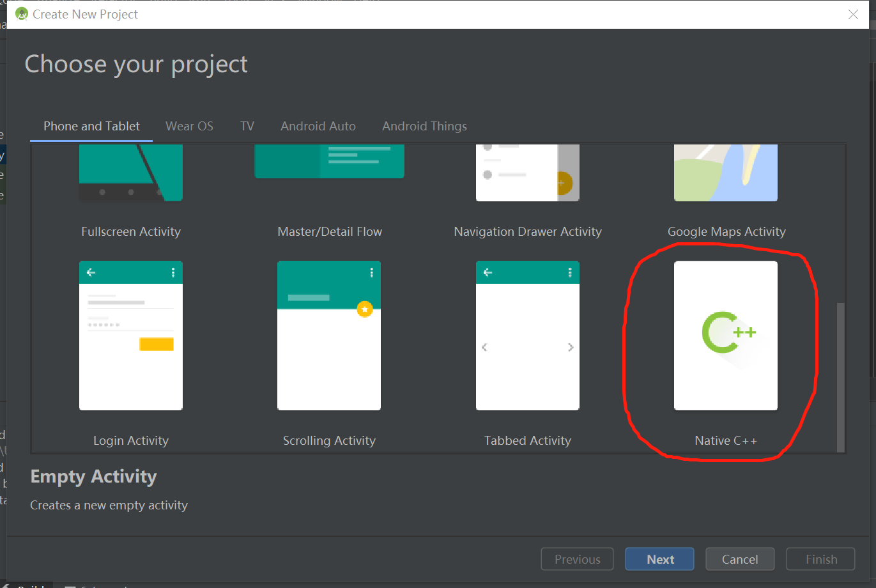Select the Native C++ template thumbnail
This screenshot has width=876, height=588.
(726, 336)
